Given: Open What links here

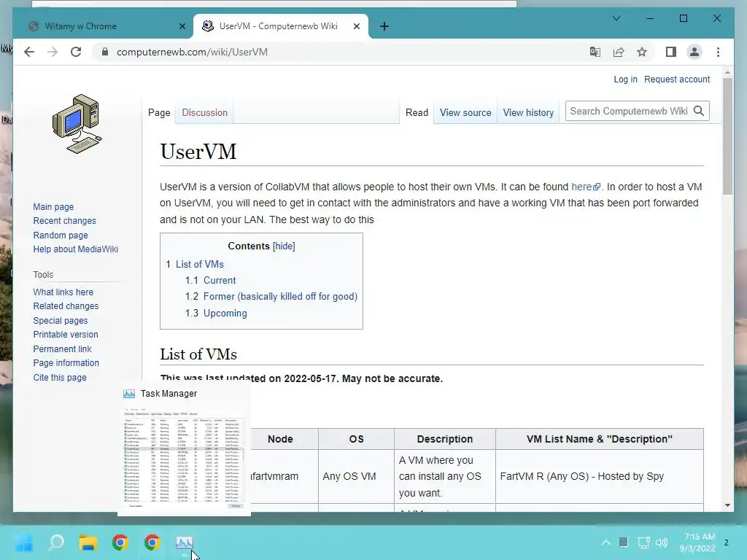Looking at the screenshot, I should [63, 292].
